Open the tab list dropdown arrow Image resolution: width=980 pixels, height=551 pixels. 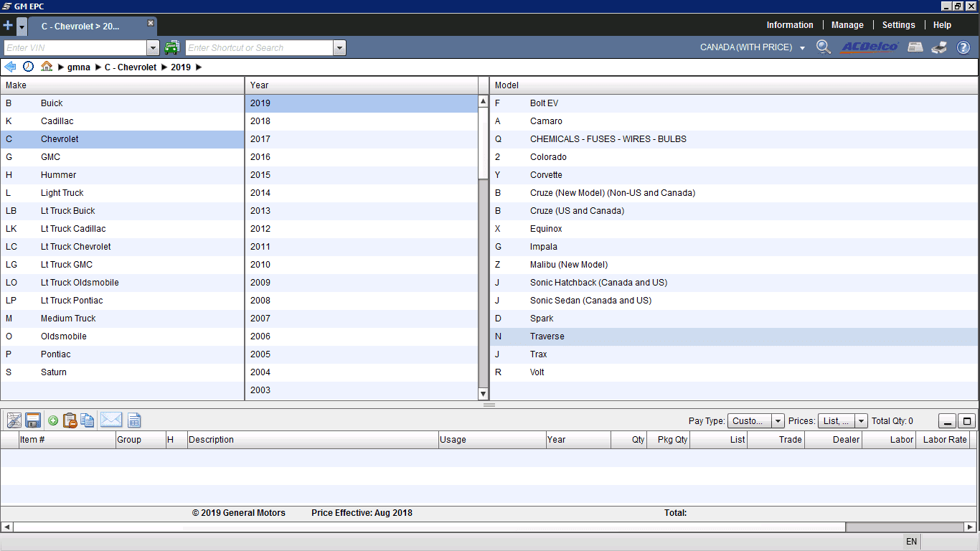(x=22, y=27)
